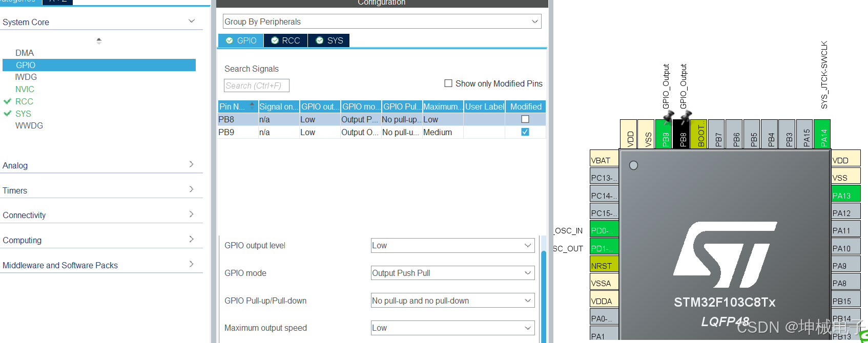
Task: Click the PB4 pin
Action: point(769,134)
